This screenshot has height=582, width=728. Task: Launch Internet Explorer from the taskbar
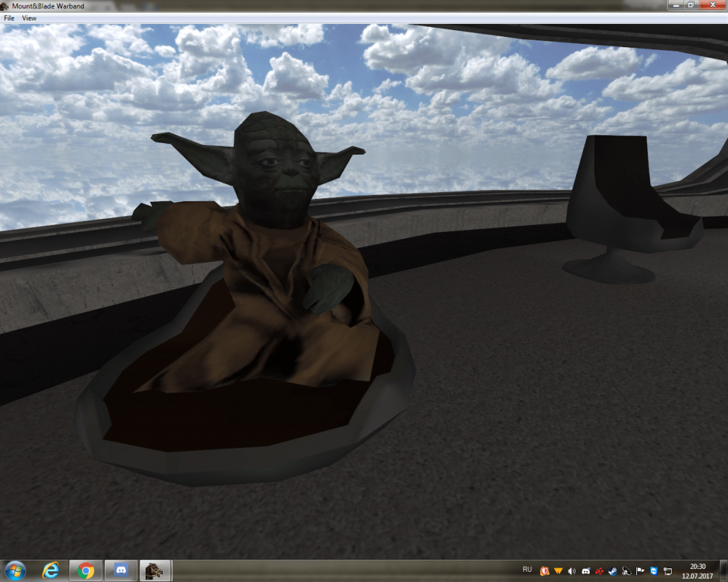51,570
